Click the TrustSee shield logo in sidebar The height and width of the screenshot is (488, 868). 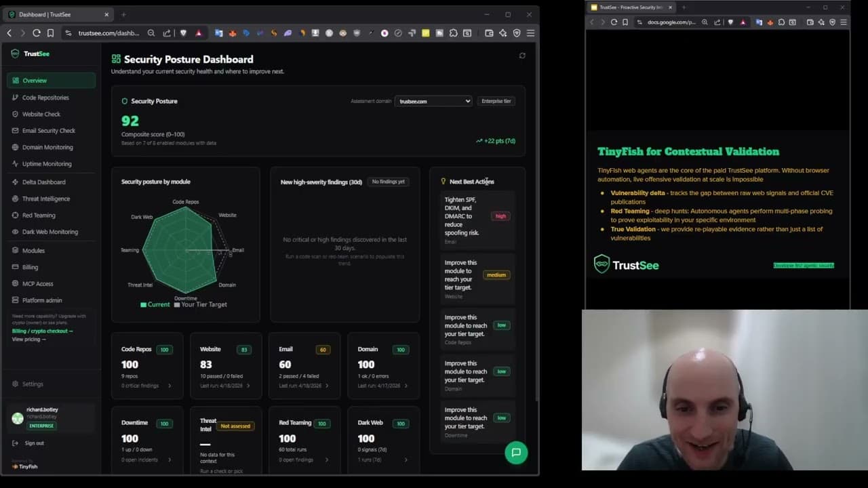[15, 54]
